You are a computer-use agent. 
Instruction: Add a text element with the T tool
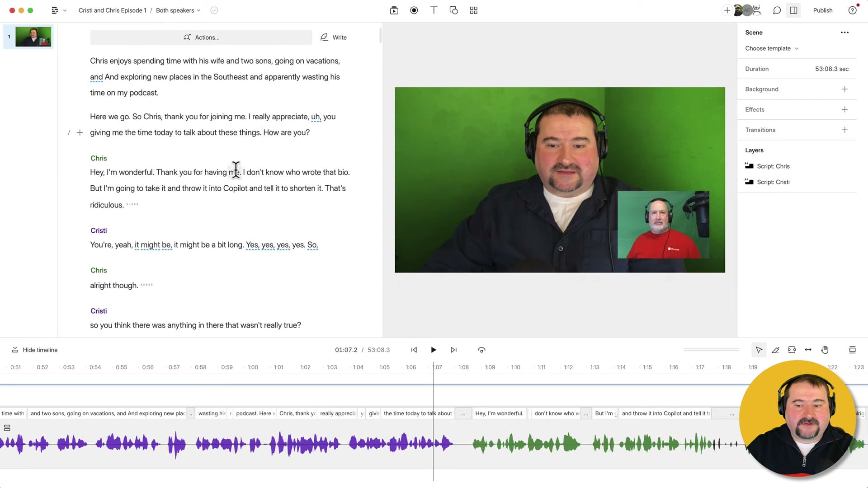[434, 10]
